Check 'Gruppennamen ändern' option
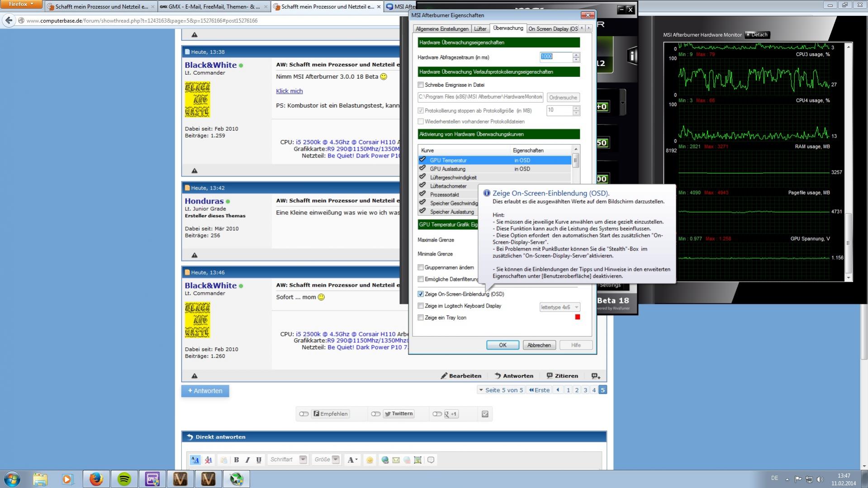This screenshot has width=868, height=488. [x=421, y=267]
